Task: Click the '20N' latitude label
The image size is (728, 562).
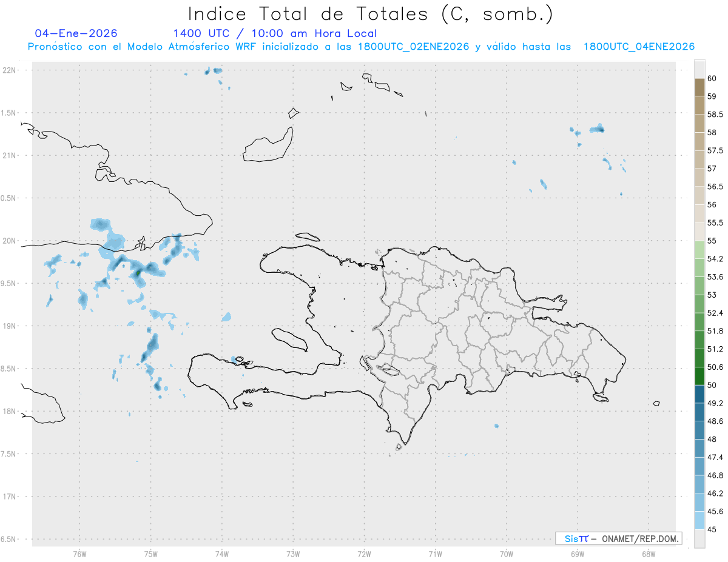Action: click(x=10, y=241)
